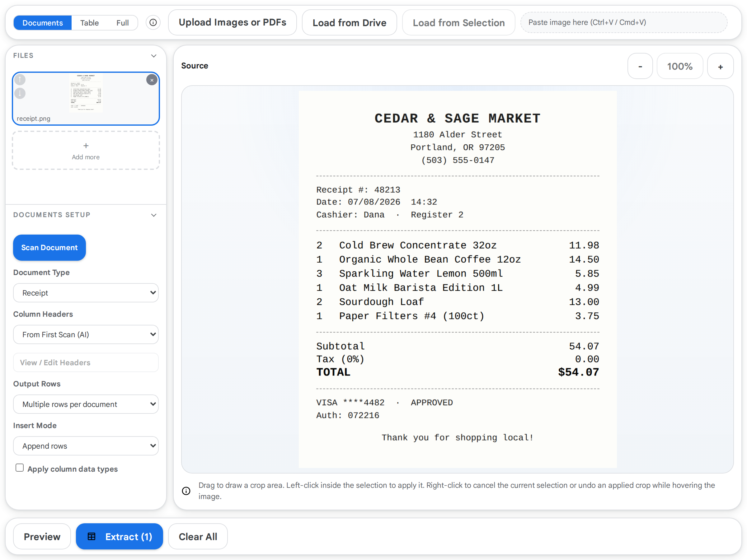Zoom out with the minus button

coord(640,66)
